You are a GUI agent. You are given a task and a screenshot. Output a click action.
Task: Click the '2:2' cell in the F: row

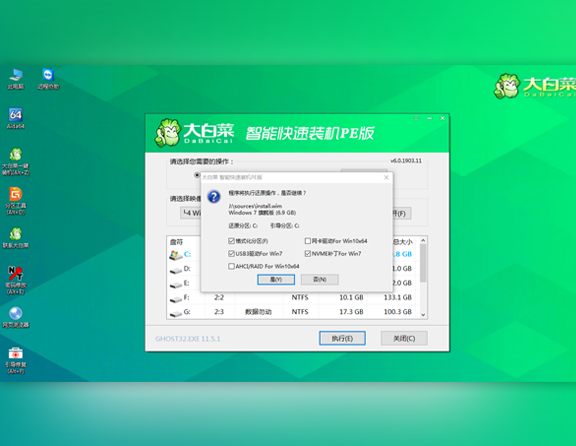click(219, 298)
